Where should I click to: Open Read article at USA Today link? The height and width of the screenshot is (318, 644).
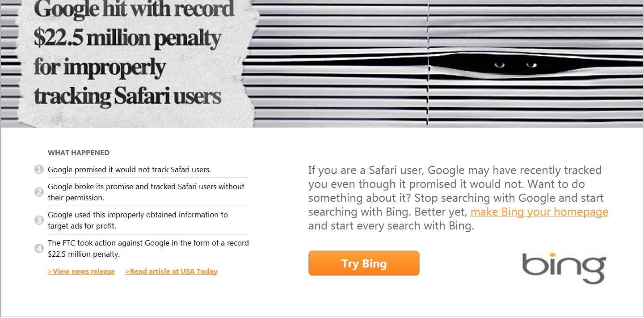(x=171, y=271)
